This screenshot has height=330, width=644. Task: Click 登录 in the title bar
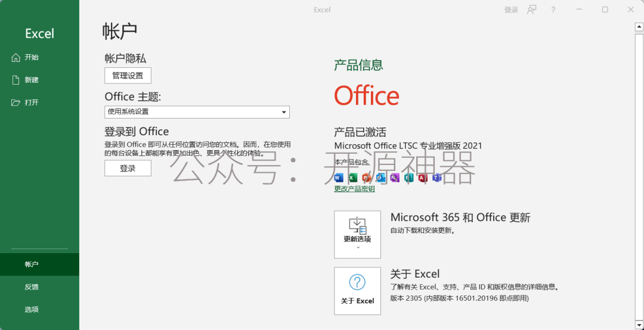pos(511,10)
